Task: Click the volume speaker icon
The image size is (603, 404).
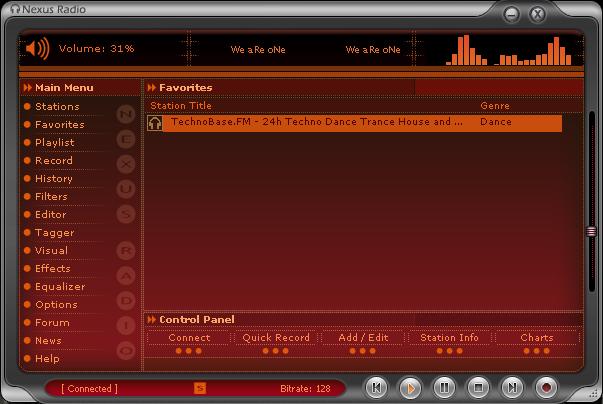Action: 37,48
